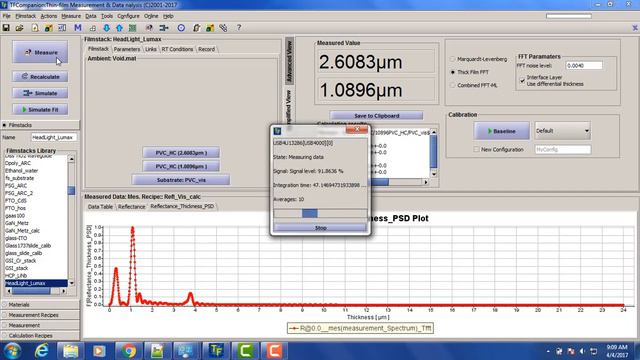Click the Measure button
640x360 pixels.
coord(40,52)
